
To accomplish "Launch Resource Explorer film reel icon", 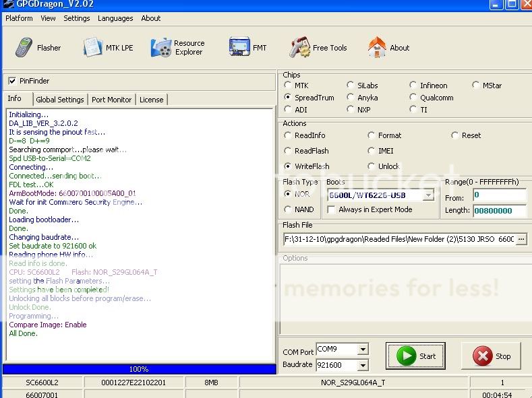I will point(161,47).
